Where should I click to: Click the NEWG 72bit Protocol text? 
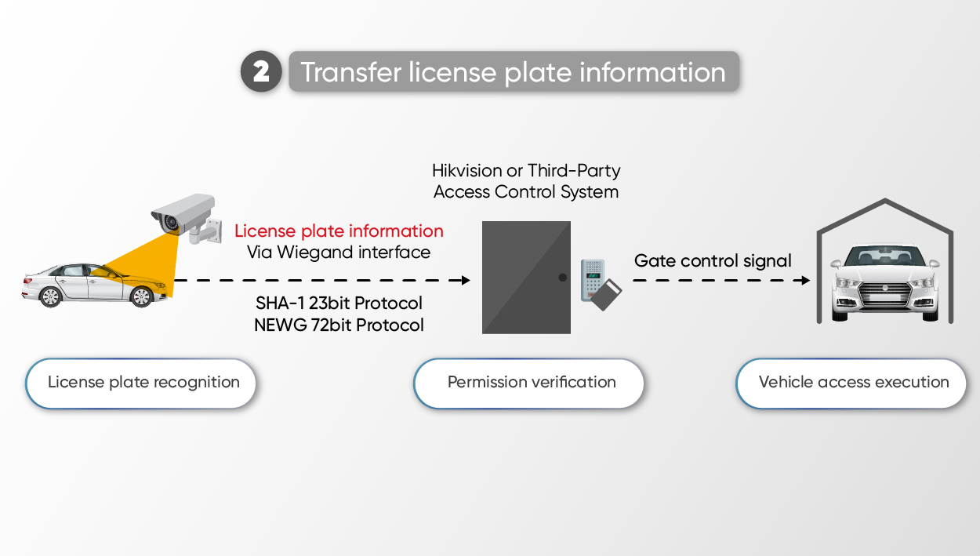(x=339, y=325)
